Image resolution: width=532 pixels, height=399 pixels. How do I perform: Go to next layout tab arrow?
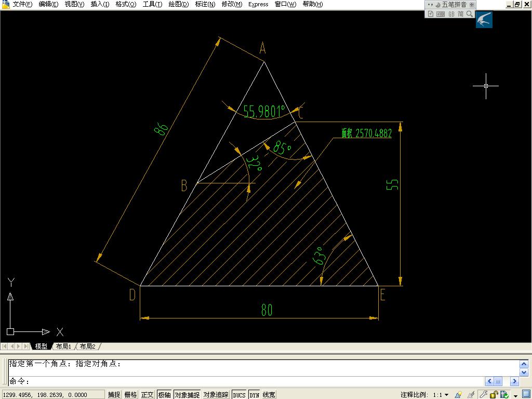coord(19,347)
